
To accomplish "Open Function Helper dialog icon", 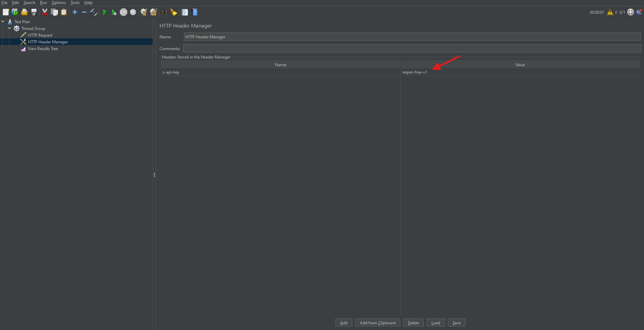I will (x=185, y=12).
